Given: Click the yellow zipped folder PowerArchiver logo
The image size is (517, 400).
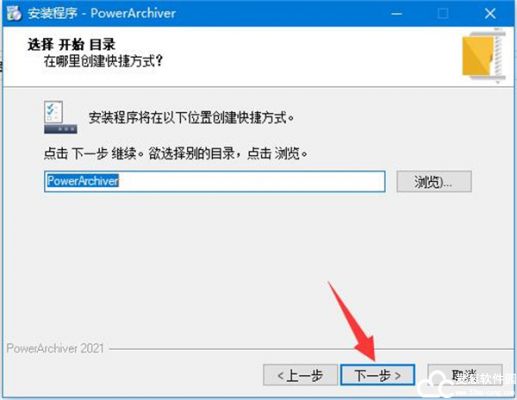Looking at the screenshot, I should 483,56.
